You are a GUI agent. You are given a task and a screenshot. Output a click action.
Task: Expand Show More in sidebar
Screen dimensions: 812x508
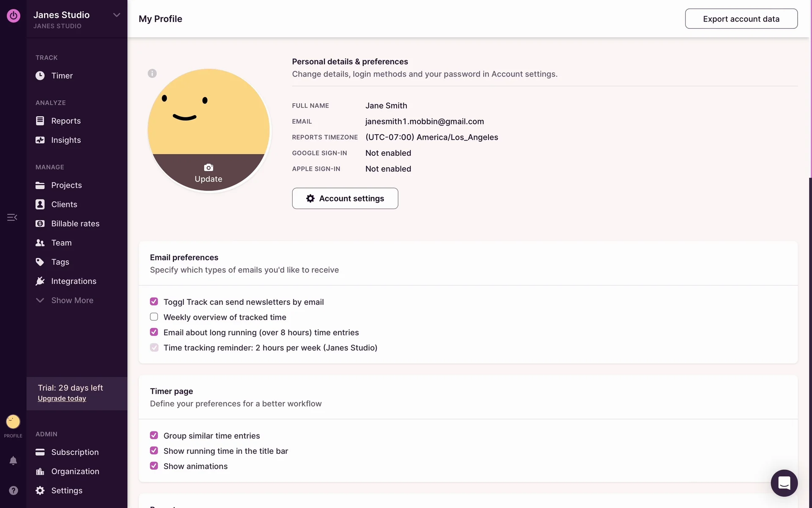tap(72, 301)
